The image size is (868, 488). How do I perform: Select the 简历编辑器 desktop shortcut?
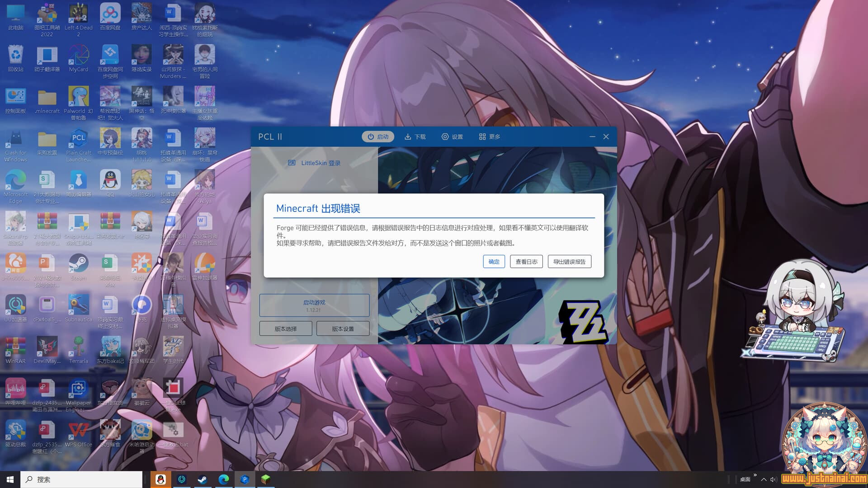click(x=78, y=184)
